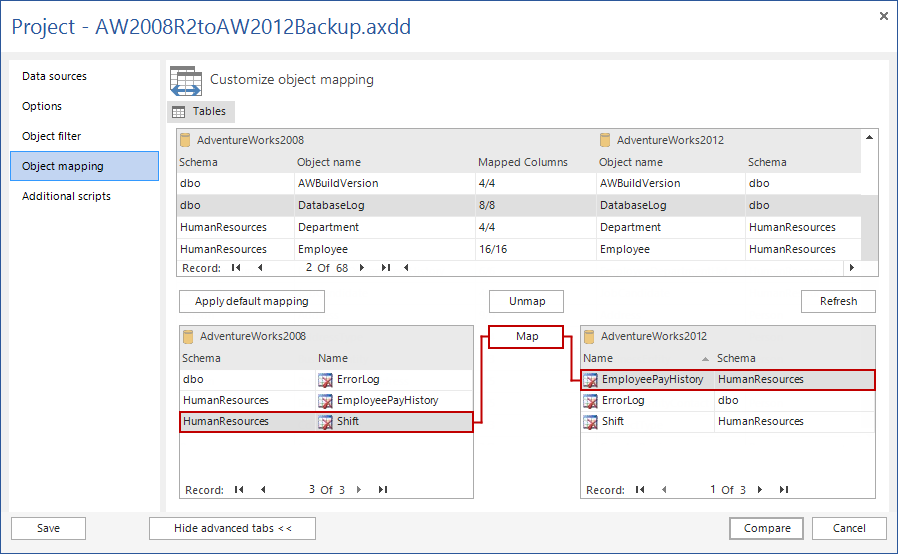898x554 pixels.
Task: Select the Object mapping section
Action: pyautogui.click(x=84, y=166)
